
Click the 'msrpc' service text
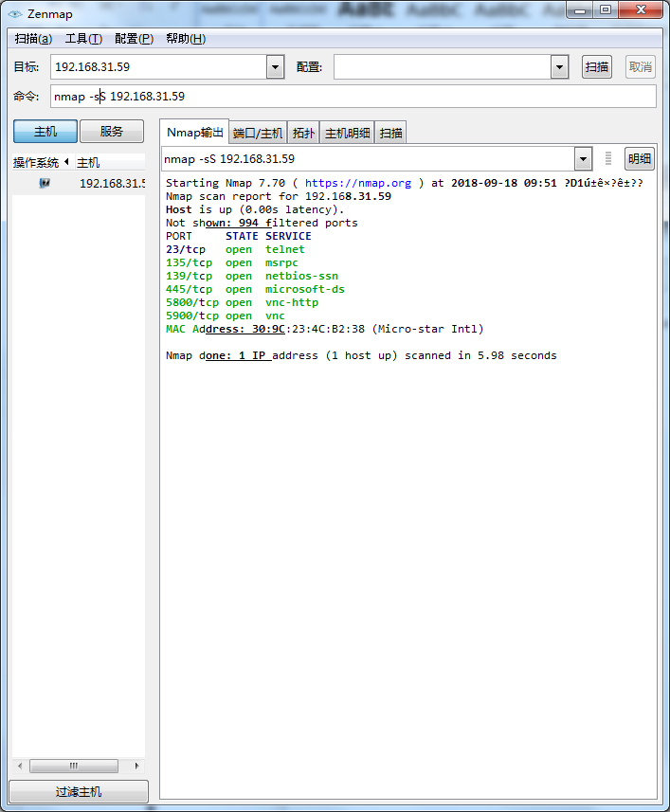point(281,263)
